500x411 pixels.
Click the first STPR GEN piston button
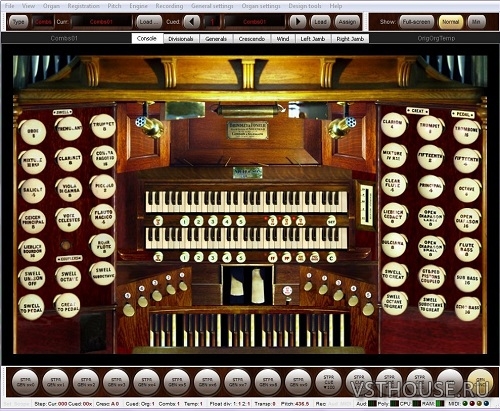pos(25,382)
